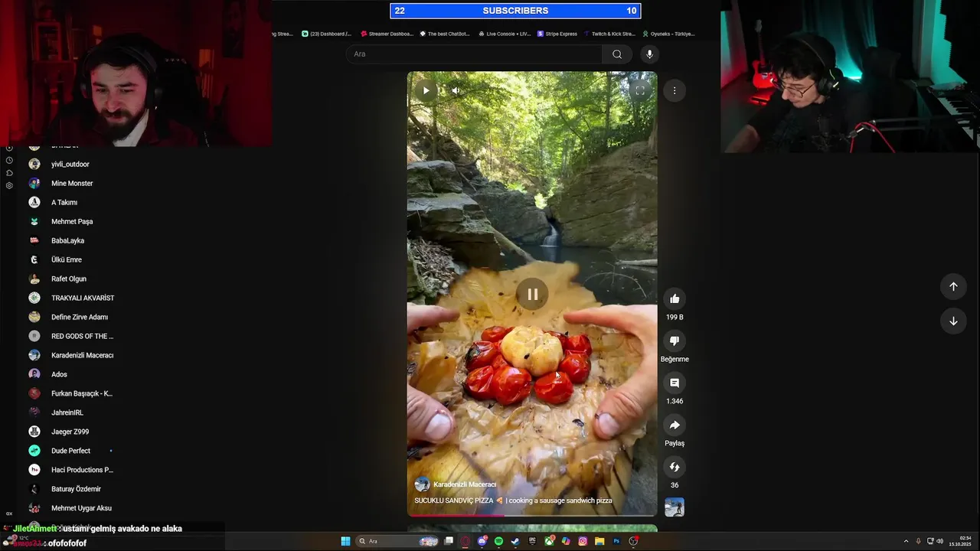Select Rafet Olgun in subscriptions list

(x=69, y=279)
